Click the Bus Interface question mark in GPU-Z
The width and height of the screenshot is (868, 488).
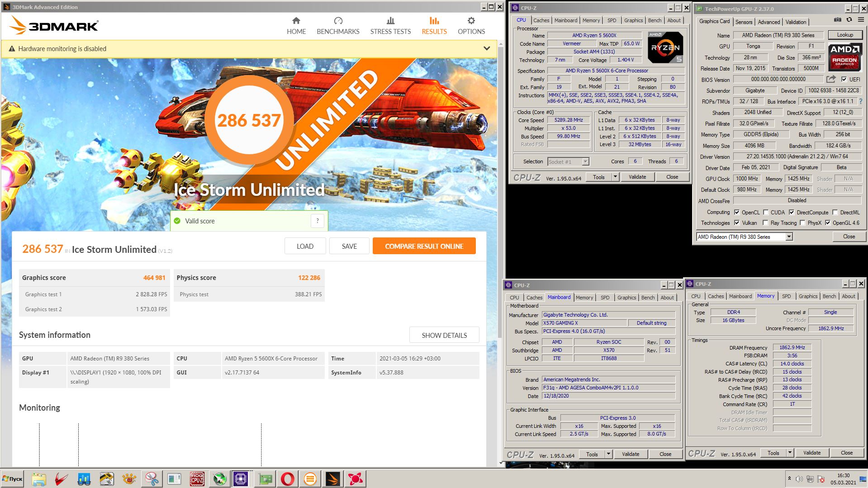tap(860, 101)
